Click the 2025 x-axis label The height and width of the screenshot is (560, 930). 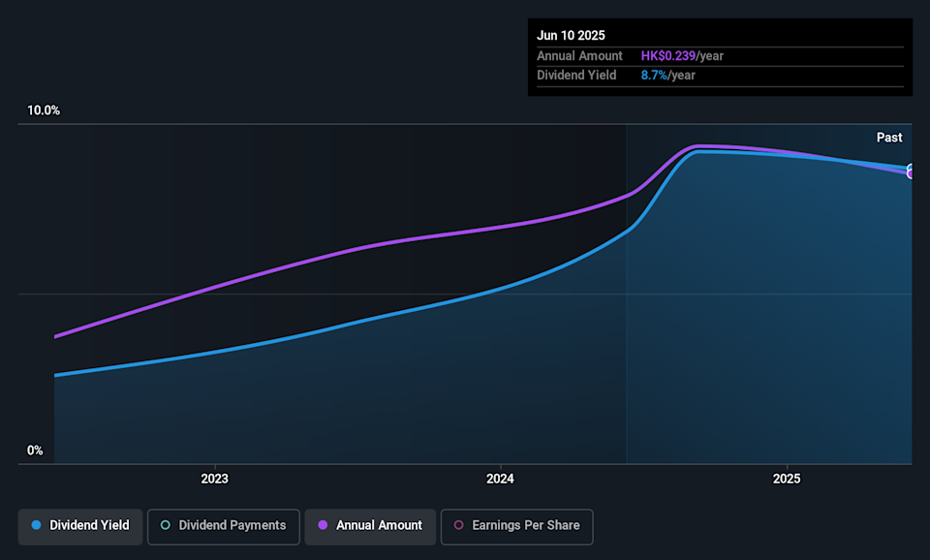coord(787,479)
